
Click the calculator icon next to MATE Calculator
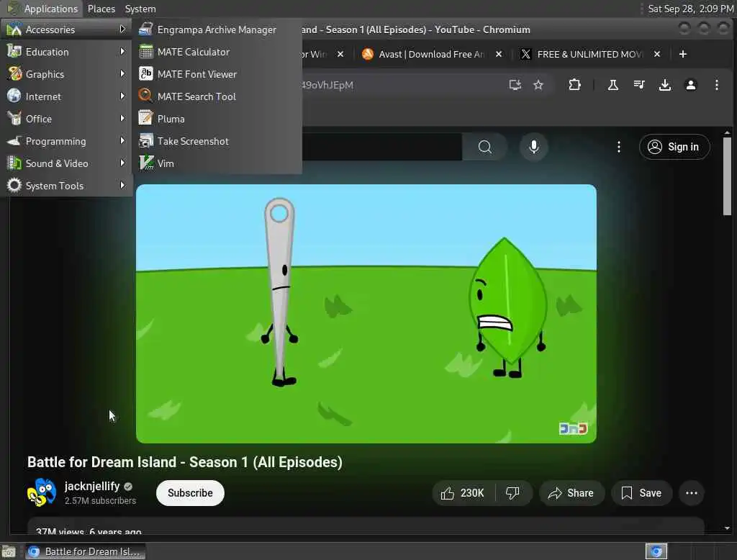145,52
